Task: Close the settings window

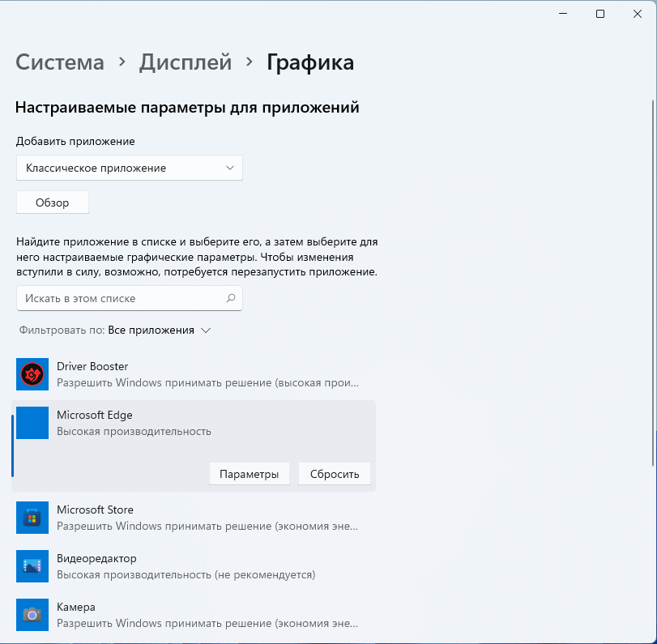Action: [638, 14]
